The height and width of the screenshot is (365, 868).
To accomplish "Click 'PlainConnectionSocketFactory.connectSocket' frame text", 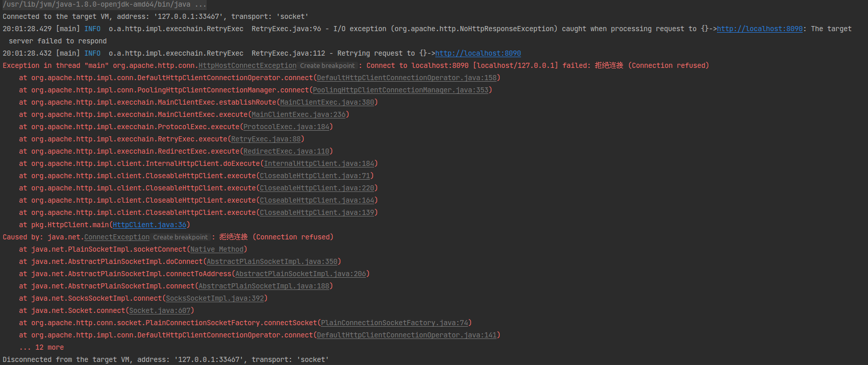I will 231,323.
